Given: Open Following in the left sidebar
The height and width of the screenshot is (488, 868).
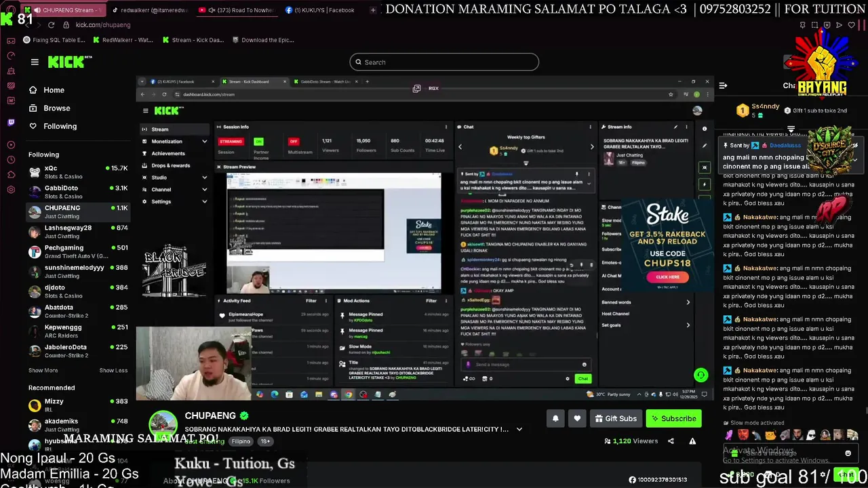Looking at the screenshot, I should coord(52,126).
